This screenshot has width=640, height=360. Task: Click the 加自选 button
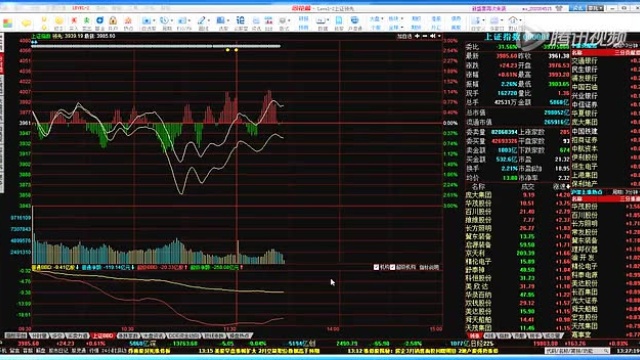tap(404, 36)
